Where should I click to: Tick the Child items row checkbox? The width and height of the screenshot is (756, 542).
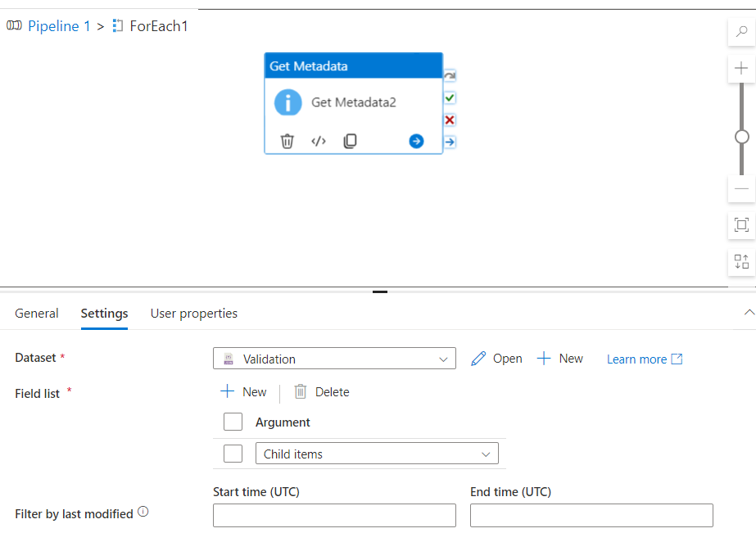pos(233,454)
